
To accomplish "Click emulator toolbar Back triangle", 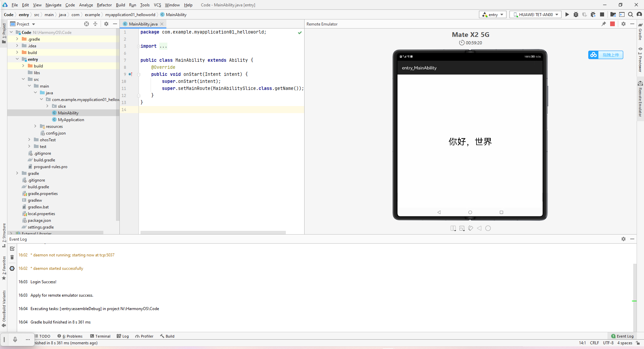I will 479,228.
